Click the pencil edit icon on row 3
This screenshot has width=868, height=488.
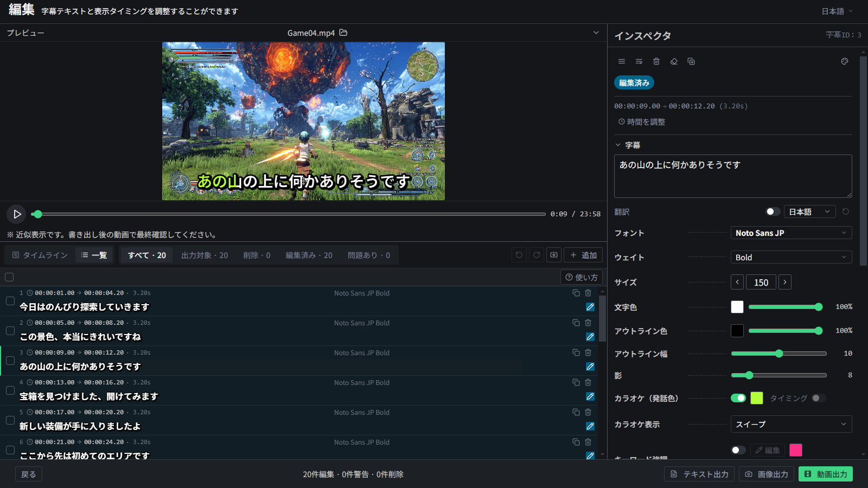[x=590, y=367]
